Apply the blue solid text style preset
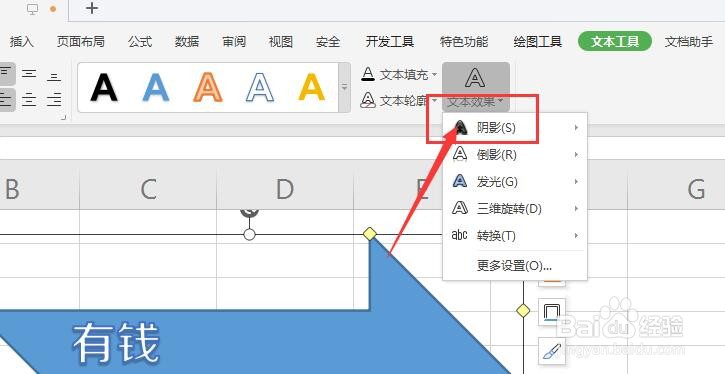Screen dimensions: 725x374 [x=156, y=87]
